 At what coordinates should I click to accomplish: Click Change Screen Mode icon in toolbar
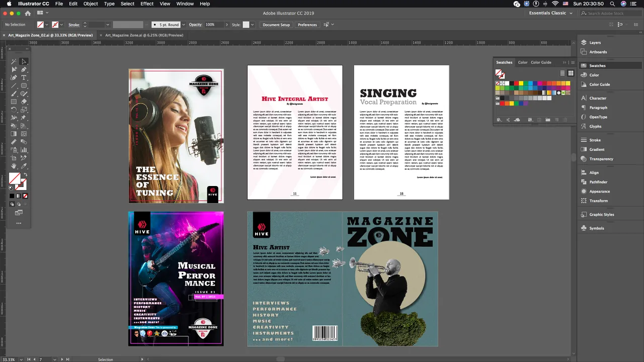(19, 212)
